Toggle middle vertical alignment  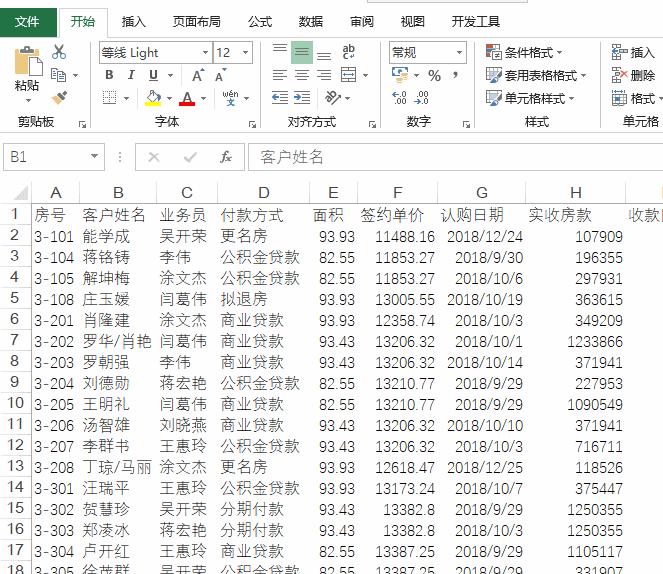click(x=301, y=52)
